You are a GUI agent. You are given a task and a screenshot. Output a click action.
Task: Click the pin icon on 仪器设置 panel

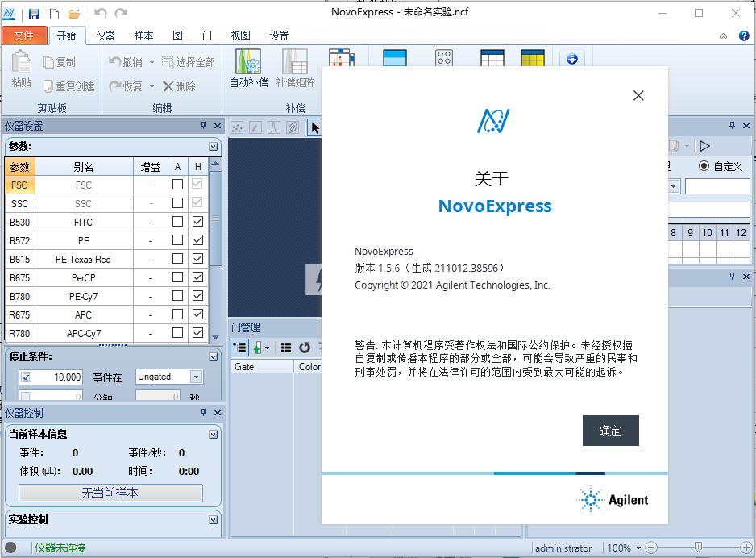click(x=204, y=126)
